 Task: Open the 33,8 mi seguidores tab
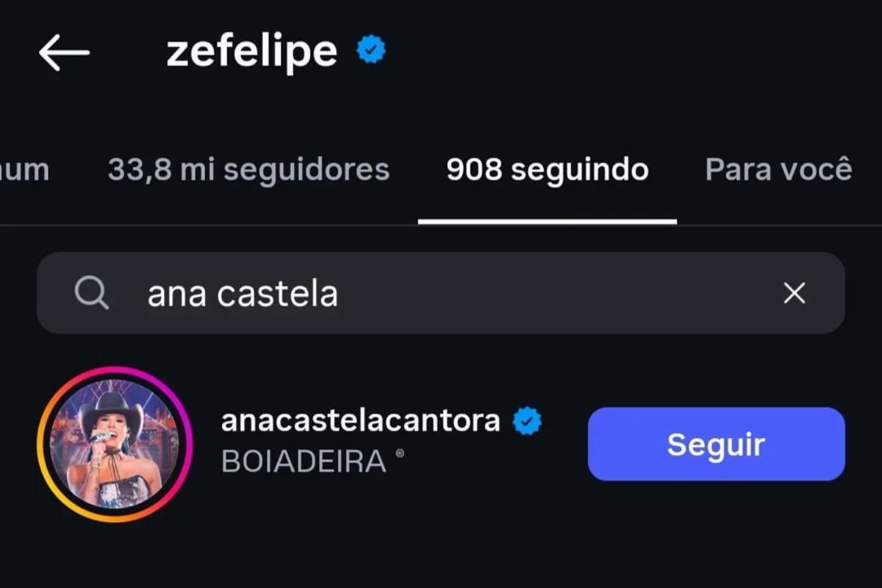click(x=248, y=170)
